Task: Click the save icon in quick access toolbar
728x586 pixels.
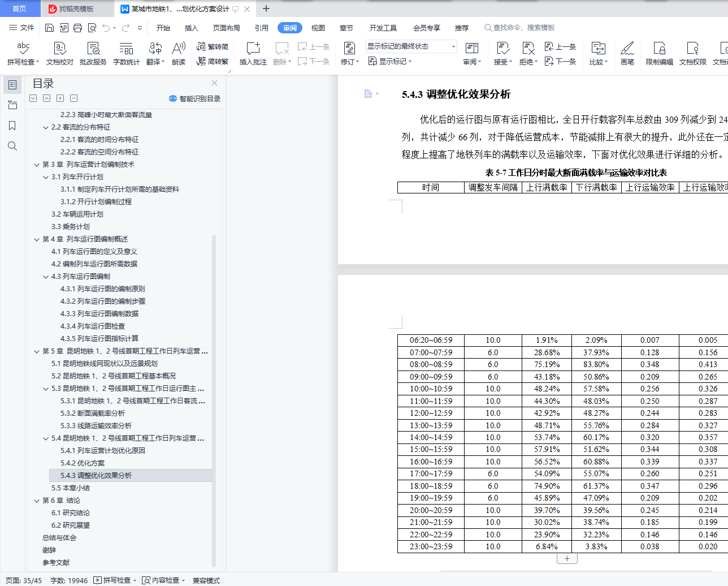Action: pyautogui.click(x=49, y=28)
